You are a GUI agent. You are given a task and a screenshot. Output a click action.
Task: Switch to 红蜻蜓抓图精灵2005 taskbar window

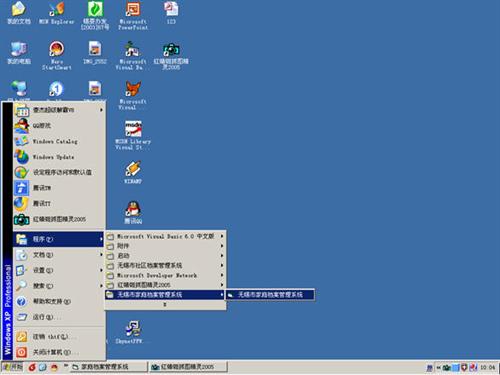click(x=188, y=367)
